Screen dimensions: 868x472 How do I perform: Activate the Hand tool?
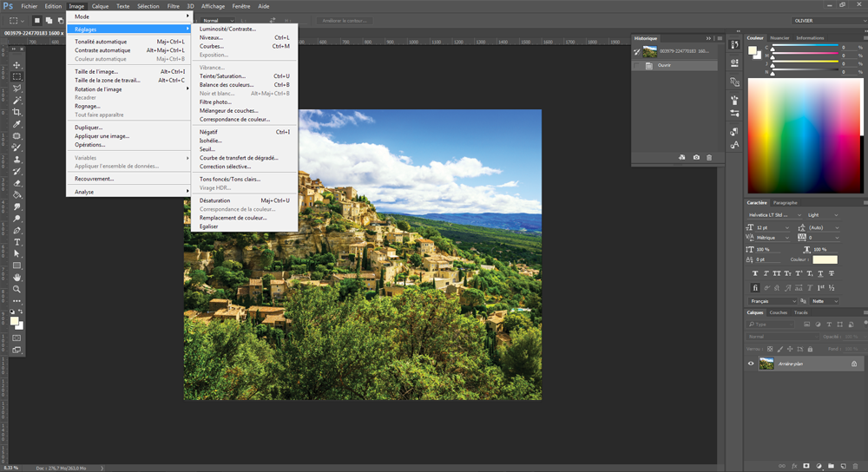[16, 277]
